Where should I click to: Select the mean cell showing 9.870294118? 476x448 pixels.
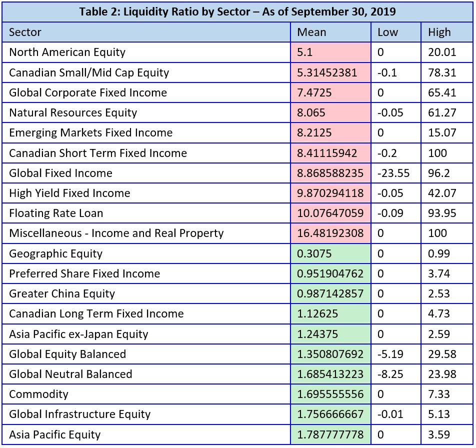tap(330, 193)
